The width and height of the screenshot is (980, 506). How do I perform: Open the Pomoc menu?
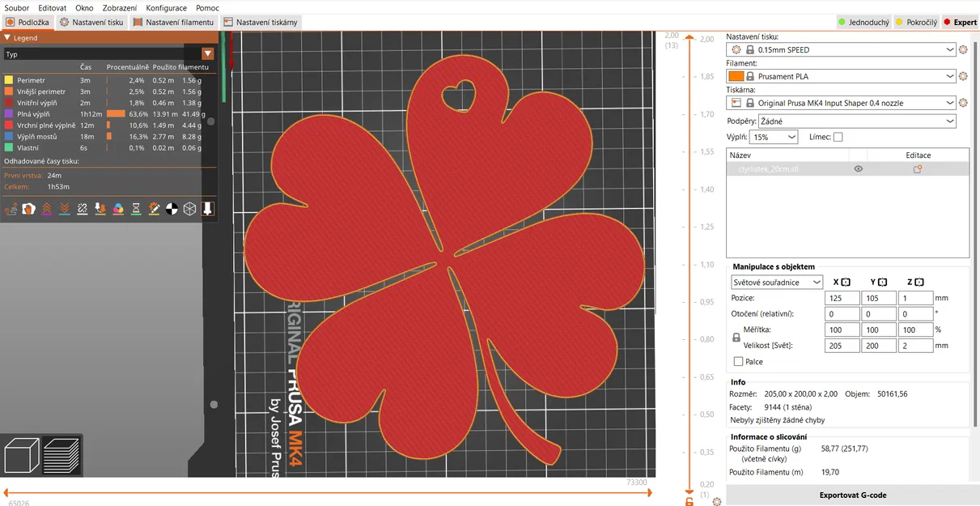pos(207,7)
